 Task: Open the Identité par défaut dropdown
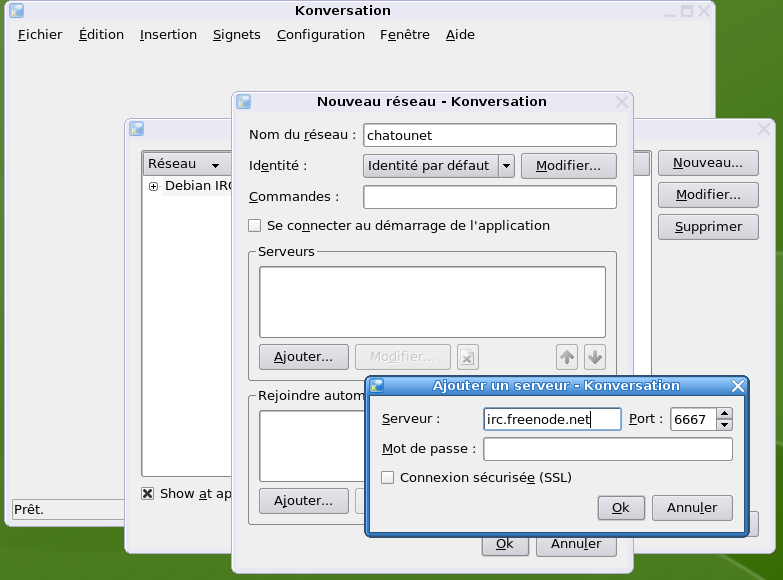pyautogui.click(x=505, y=166)
